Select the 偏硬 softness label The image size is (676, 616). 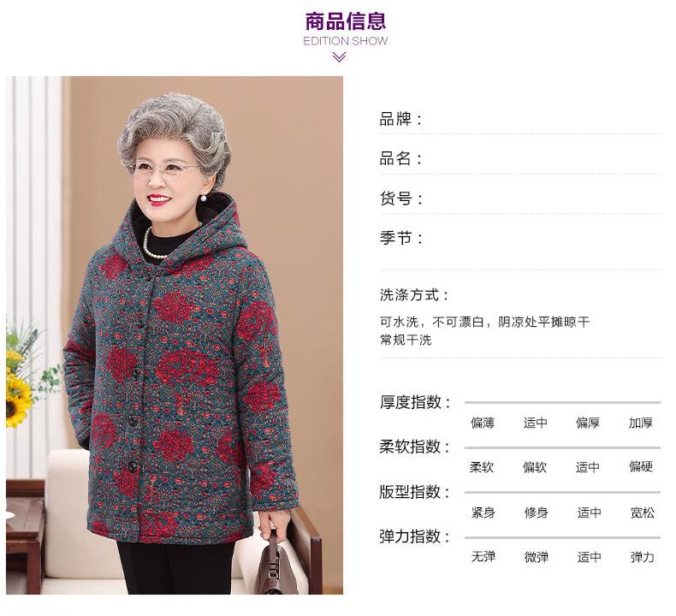coord(641,466)
